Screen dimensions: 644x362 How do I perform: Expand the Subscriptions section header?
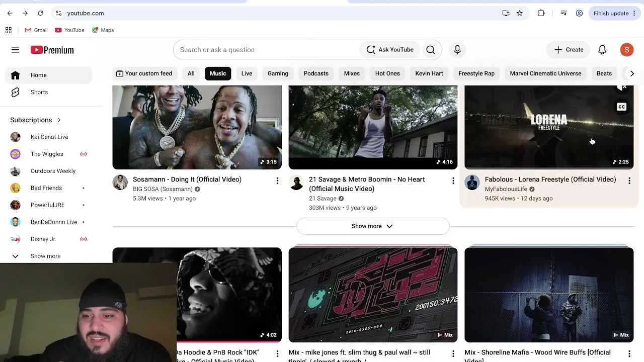pos(36,120)
